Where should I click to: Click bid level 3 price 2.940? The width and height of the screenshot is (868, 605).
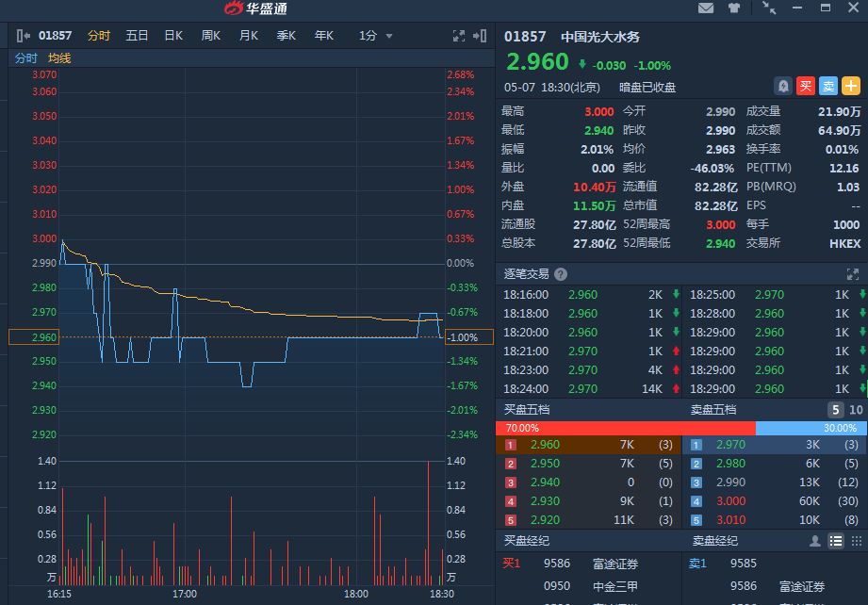click(545, 482)
